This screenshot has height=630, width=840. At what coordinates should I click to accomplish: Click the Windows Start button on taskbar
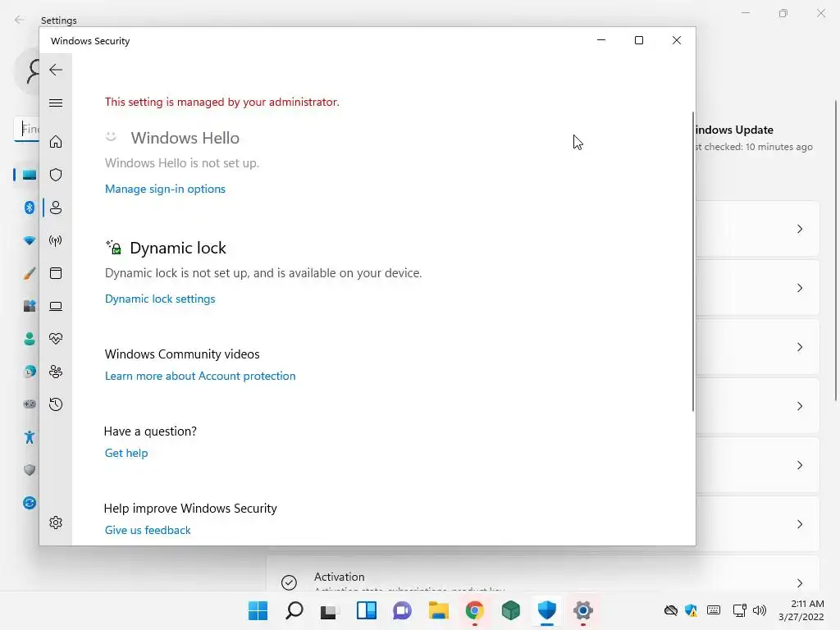[x=258, y=610]
